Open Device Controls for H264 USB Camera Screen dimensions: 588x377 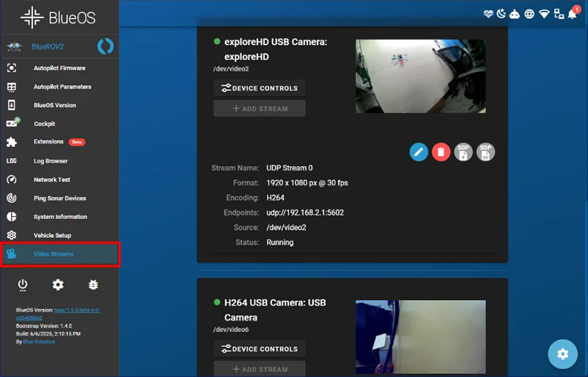[x=259, y=349]
